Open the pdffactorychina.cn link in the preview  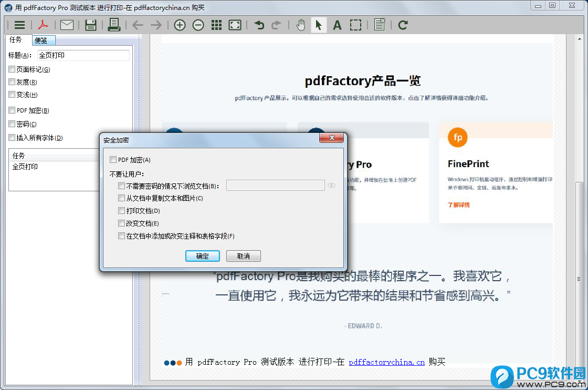(x=386, y=362)
